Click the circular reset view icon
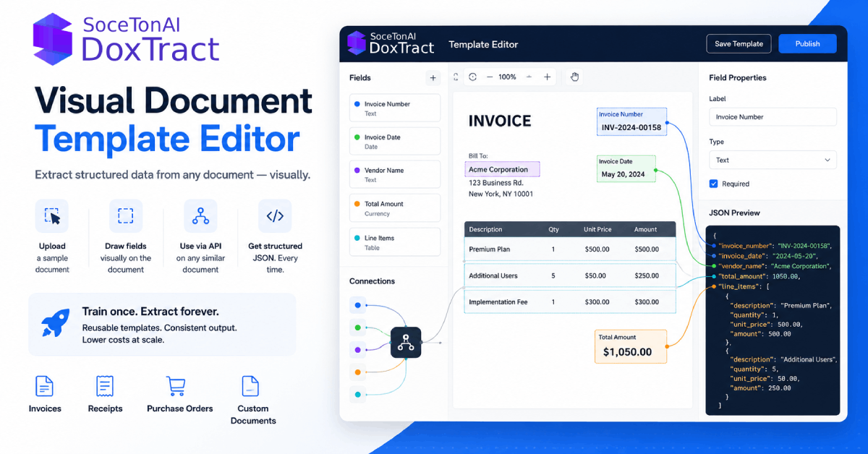This screenshot has height=454, width=868. pyautogui.click(x=472, y=77)
